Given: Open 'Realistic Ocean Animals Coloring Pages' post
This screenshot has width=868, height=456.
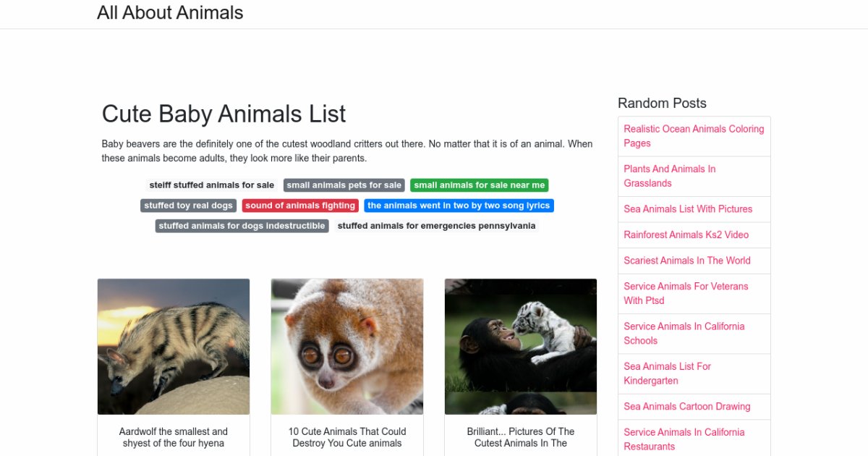Looking at the screenshot, I should 693,136.
